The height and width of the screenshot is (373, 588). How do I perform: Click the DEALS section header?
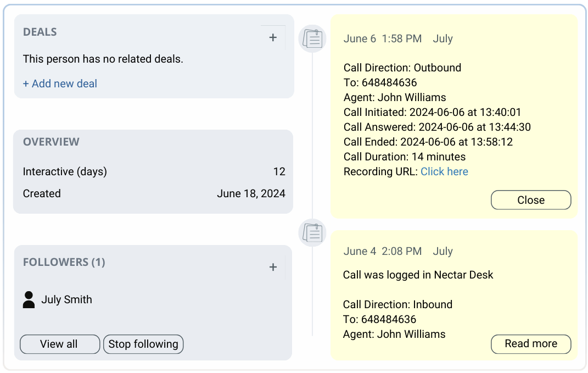click(40, 32)
